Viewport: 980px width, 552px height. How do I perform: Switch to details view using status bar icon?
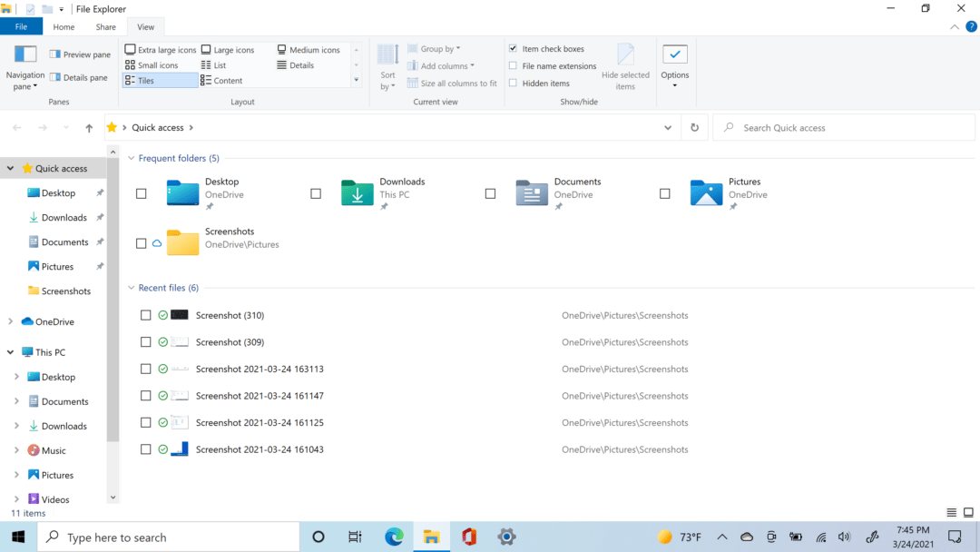coord(951,512)
